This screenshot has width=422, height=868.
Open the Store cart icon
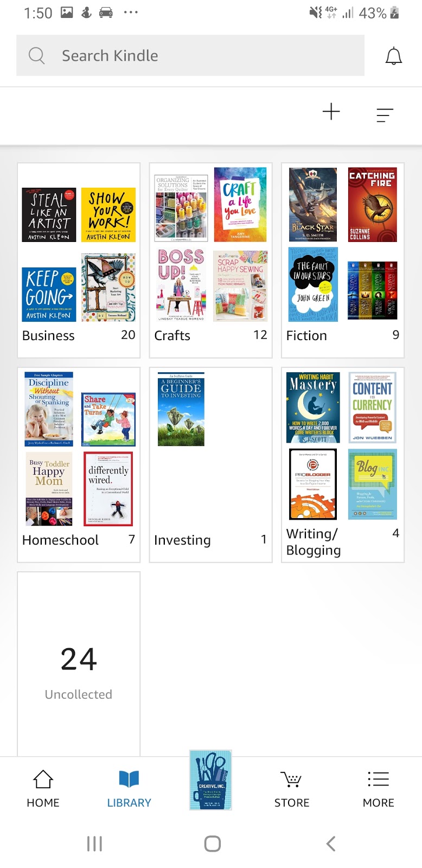point(292,789)
